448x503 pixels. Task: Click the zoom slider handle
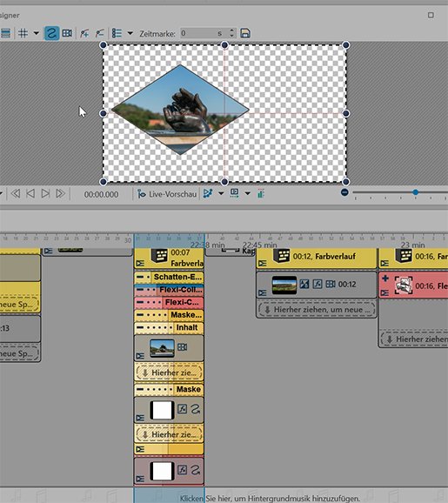[416, 192]
